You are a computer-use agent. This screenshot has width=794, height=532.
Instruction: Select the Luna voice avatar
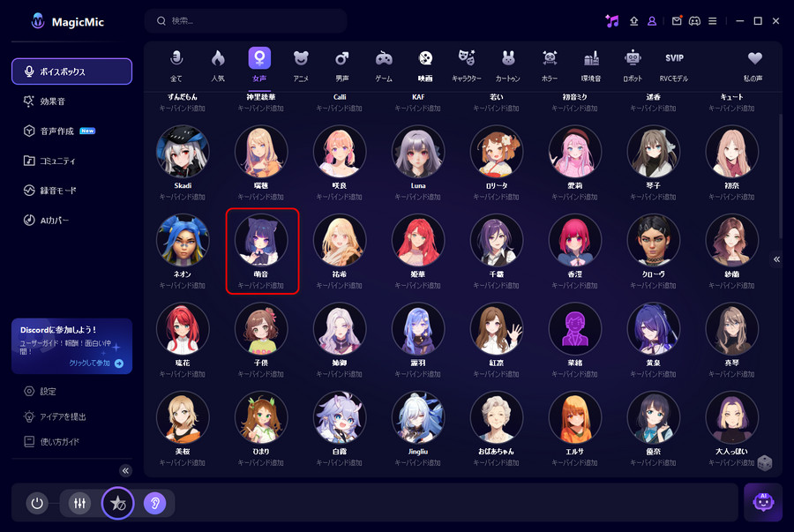point(418,152)
